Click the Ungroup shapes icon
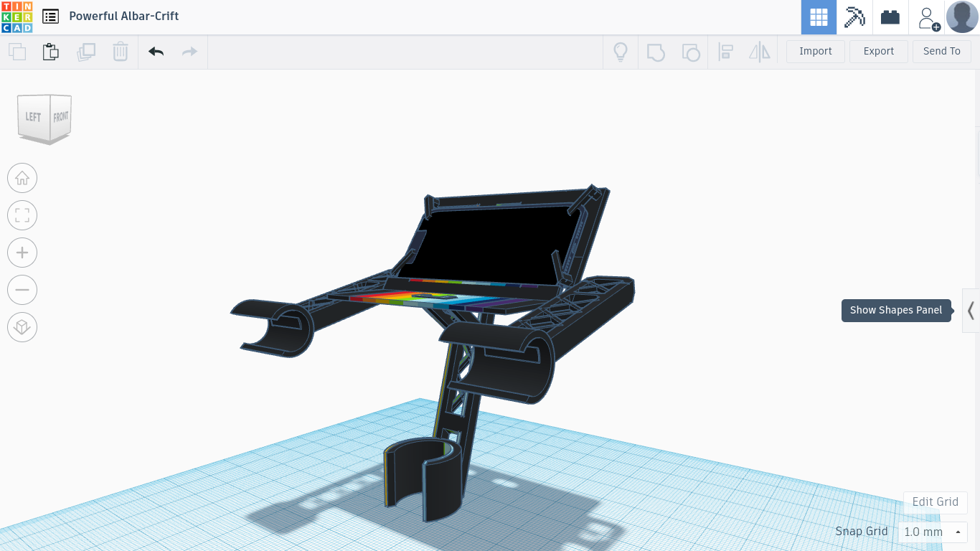The image size is (980, 551). coord(690,52)
